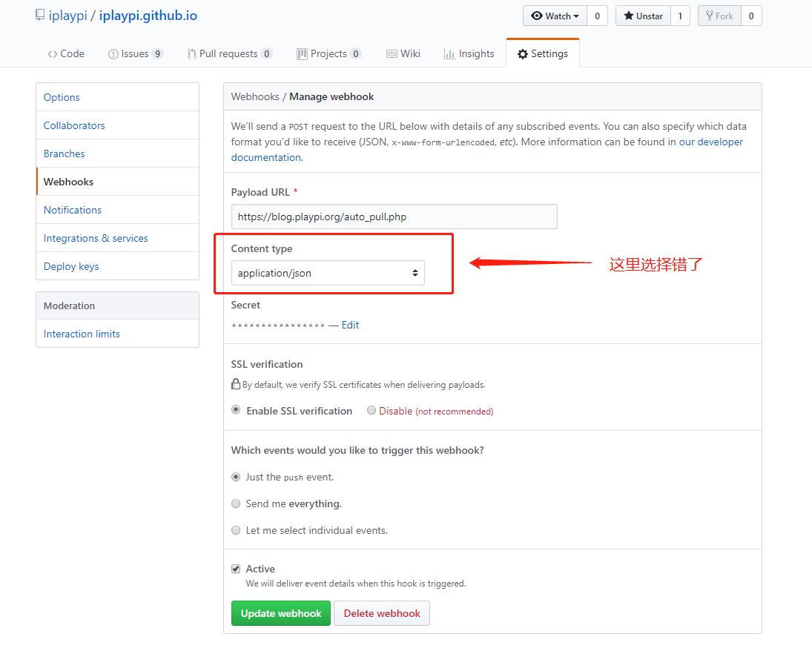
Task: Choose Let me select individual events
Action: point(236,530)
